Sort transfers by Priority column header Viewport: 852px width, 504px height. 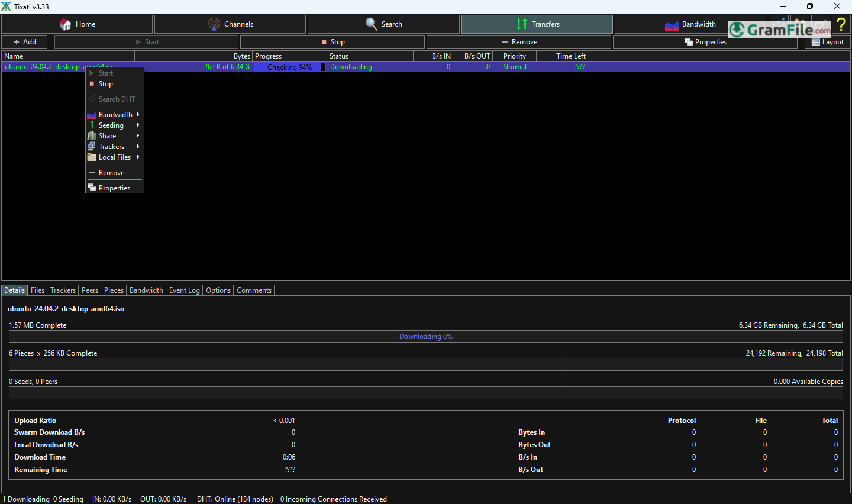tap(515, 56)
